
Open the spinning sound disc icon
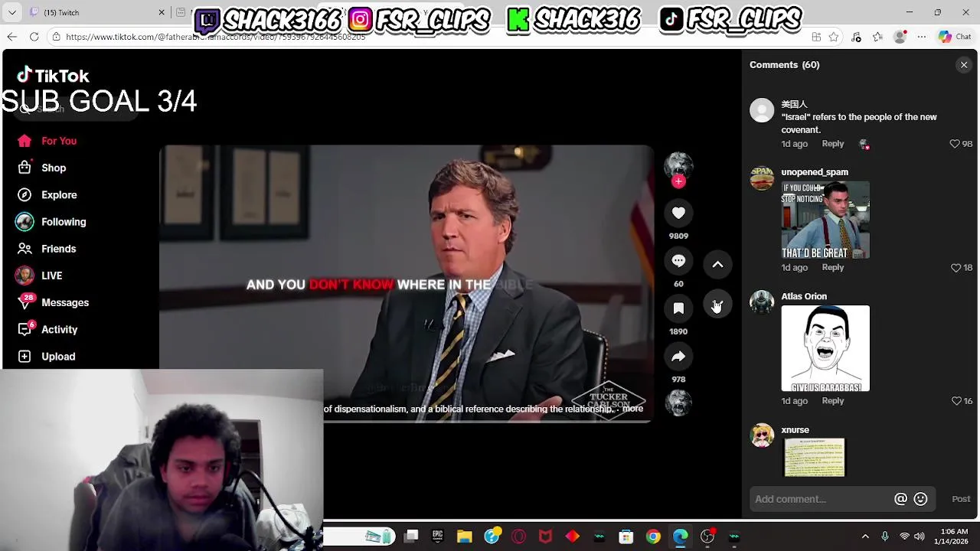[678, 403]
